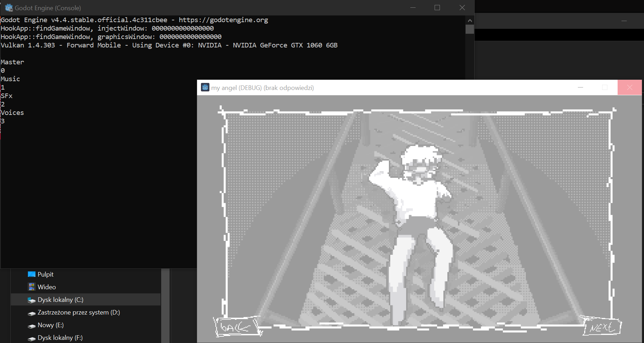Click the hand-drawn back button in the game
644x343 pixels.
coord(238,327)
